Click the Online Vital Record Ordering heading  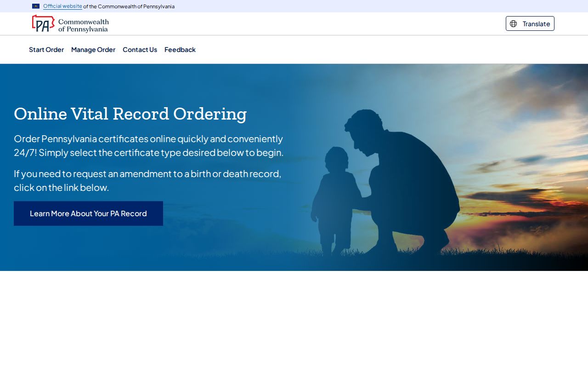(x=130, y=114)
